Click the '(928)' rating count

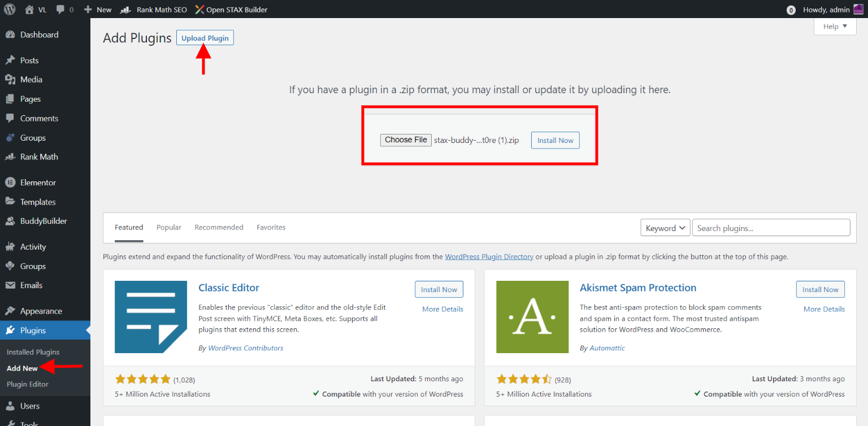click(x=563, y=380)
